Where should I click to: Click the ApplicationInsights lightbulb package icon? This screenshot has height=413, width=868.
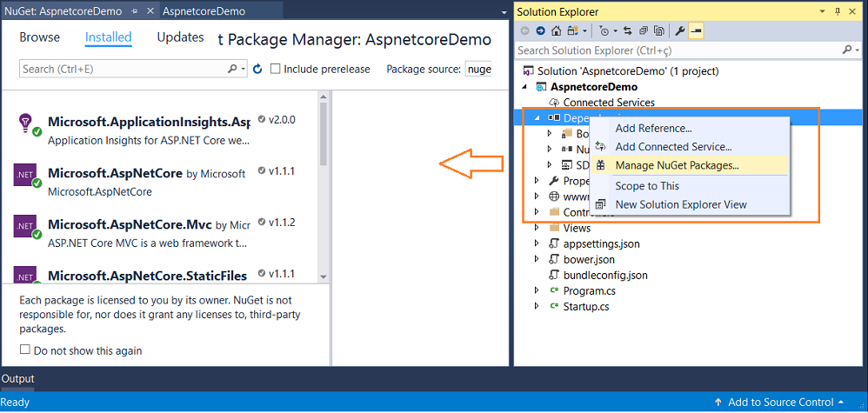(x=27, y=123)
